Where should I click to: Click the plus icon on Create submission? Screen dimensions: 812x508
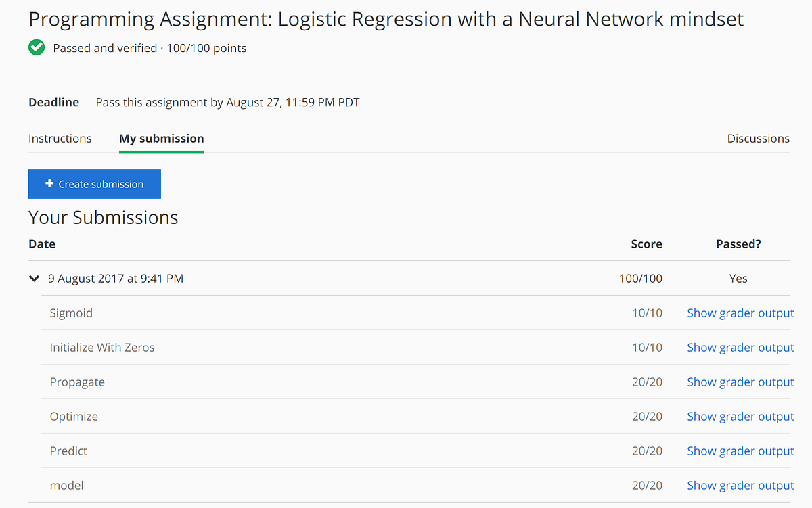pyautogui.click(x=49, y=183)
